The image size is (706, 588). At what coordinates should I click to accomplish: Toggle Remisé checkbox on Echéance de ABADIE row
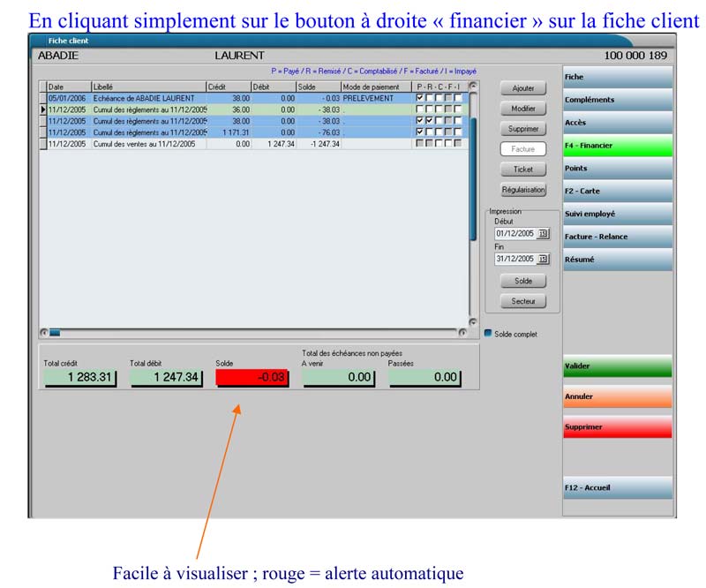click(x=429, y=98)
